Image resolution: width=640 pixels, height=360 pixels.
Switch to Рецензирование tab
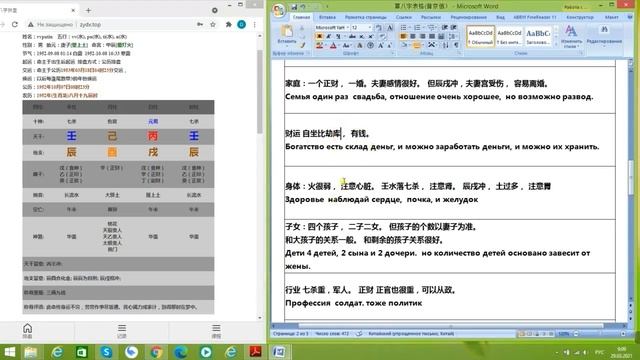point(469,17)
